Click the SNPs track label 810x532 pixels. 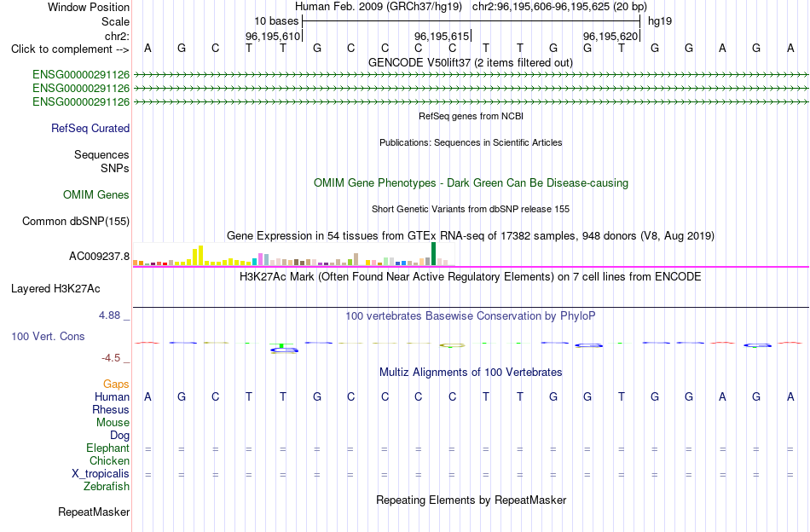pyautogui.click(x=115, y=168)
